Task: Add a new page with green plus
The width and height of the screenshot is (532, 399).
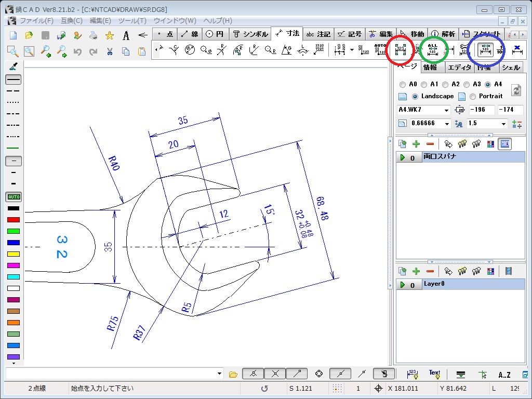Action: [x=416, y=144]
